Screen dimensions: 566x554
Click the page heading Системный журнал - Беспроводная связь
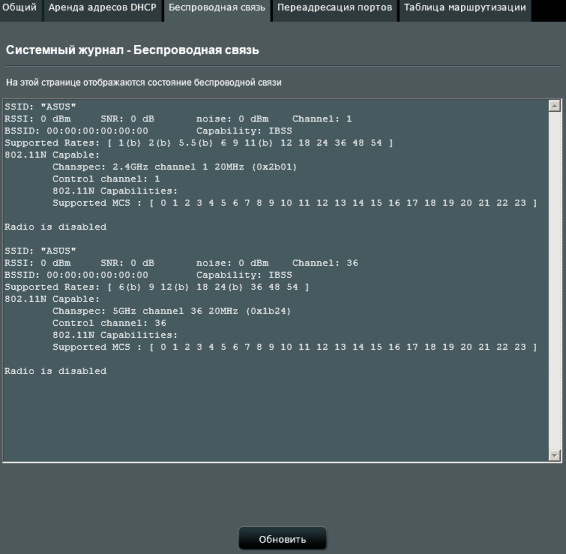pos(132,50)
